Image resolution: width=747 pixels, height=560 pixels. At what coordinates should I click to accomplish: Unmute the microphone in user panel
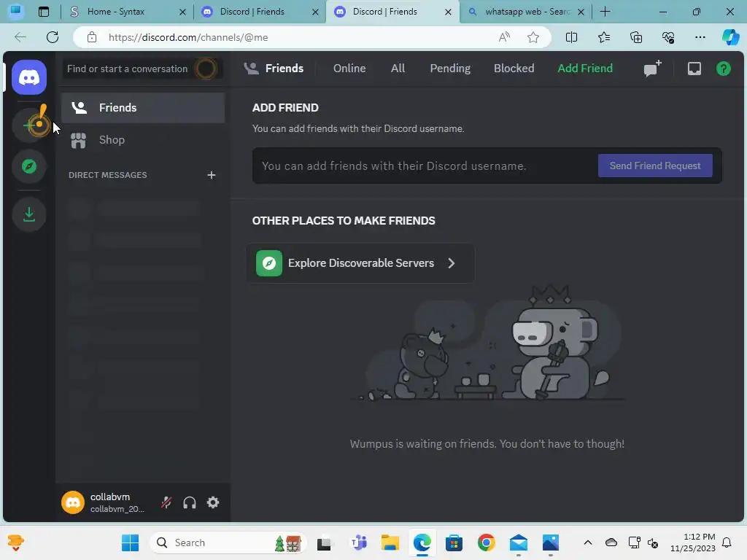pos(166,502)
